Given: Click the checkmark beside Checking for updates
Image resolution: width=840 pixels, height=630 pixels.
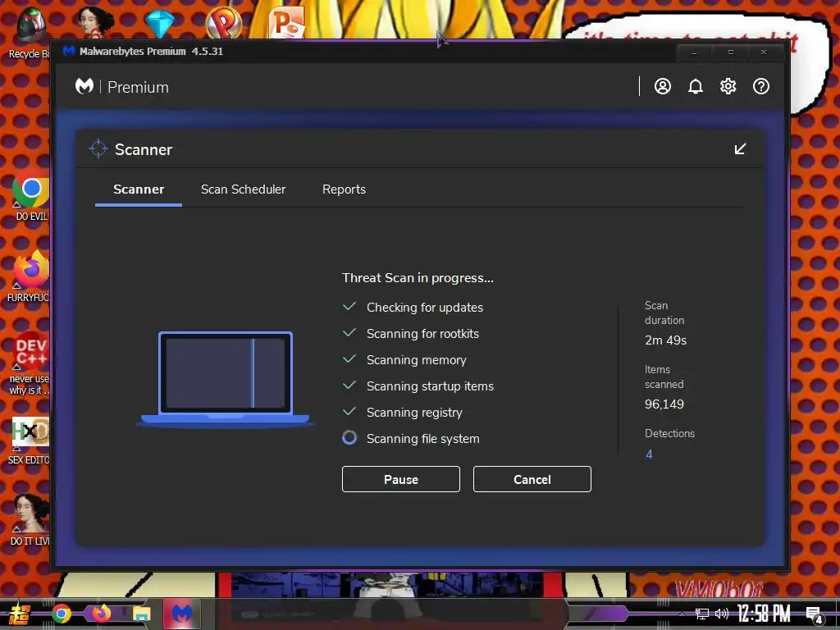Looking at the screenshot, I should [349, 307].
